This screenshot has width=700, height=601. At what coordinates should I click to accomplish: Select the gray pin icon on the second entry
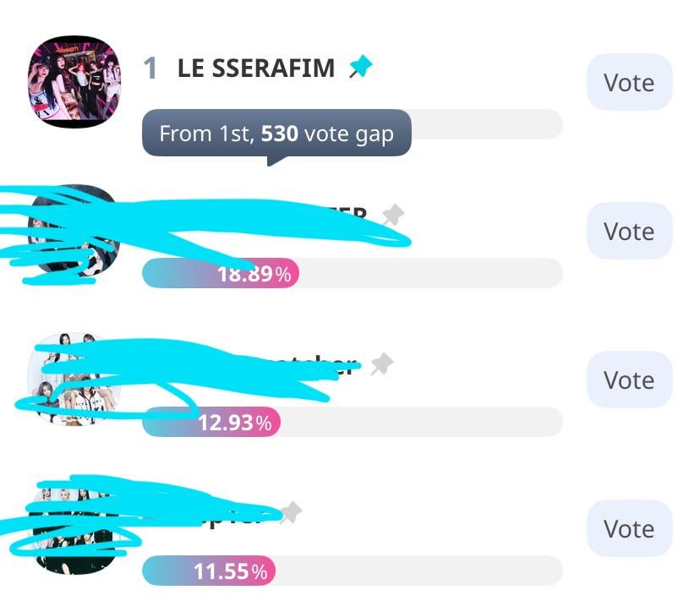[391, 215]
